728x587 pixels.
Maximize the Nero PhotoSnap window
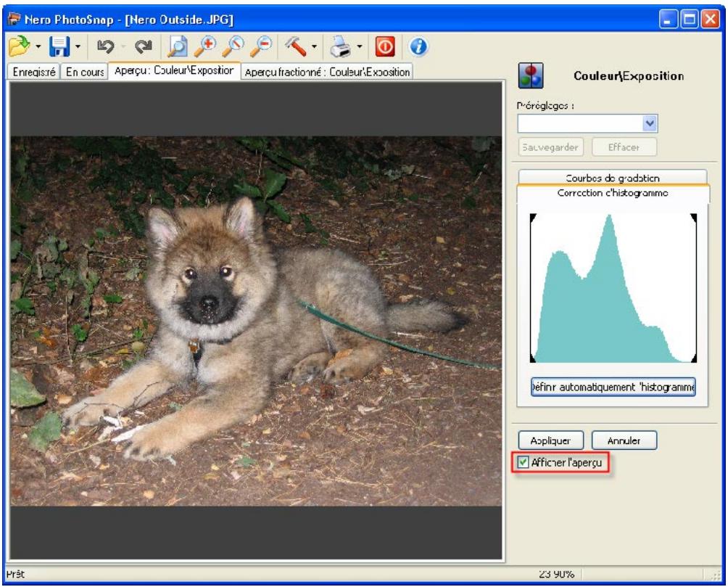coord(690,19)
